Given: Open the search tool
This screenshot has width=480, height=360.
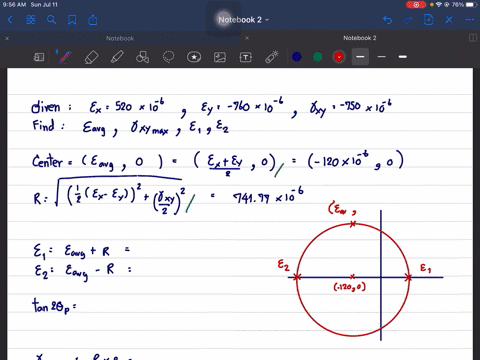Looking at the screenshot, I should point(51,20).
